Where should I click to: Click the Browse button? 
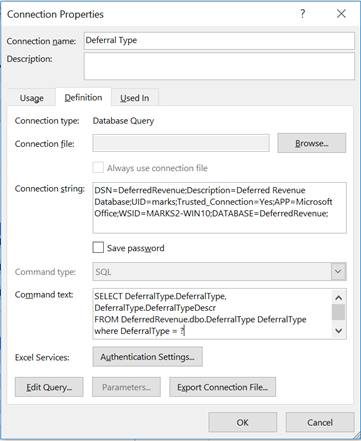coord(312,143)
